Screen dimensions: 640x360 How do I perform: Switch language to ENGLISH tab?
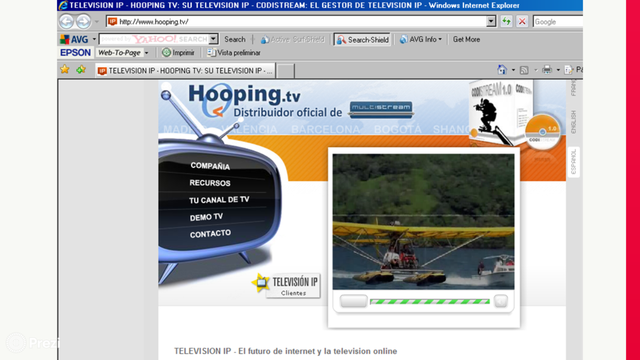pos(573,122)
